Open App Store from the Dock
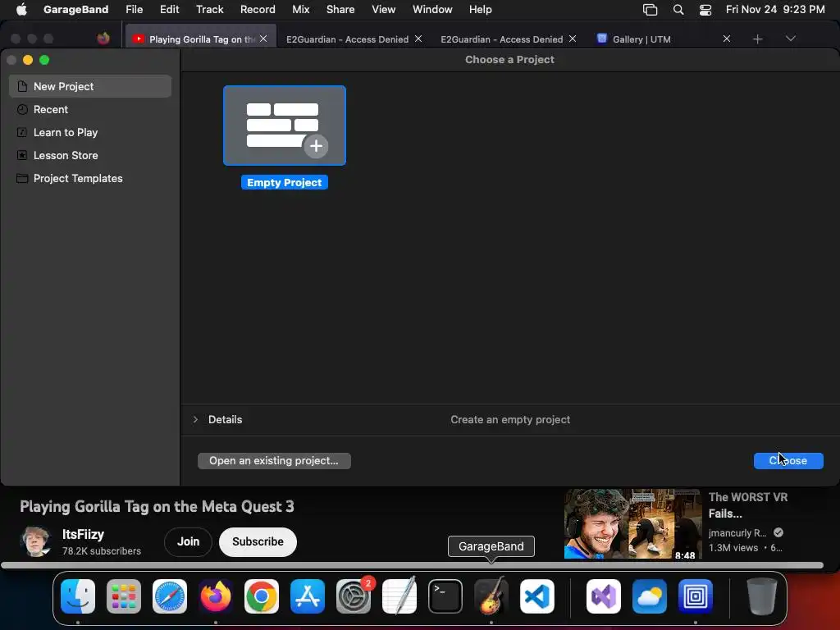Screen dimensions: 840x630 [x=308, y=596]
